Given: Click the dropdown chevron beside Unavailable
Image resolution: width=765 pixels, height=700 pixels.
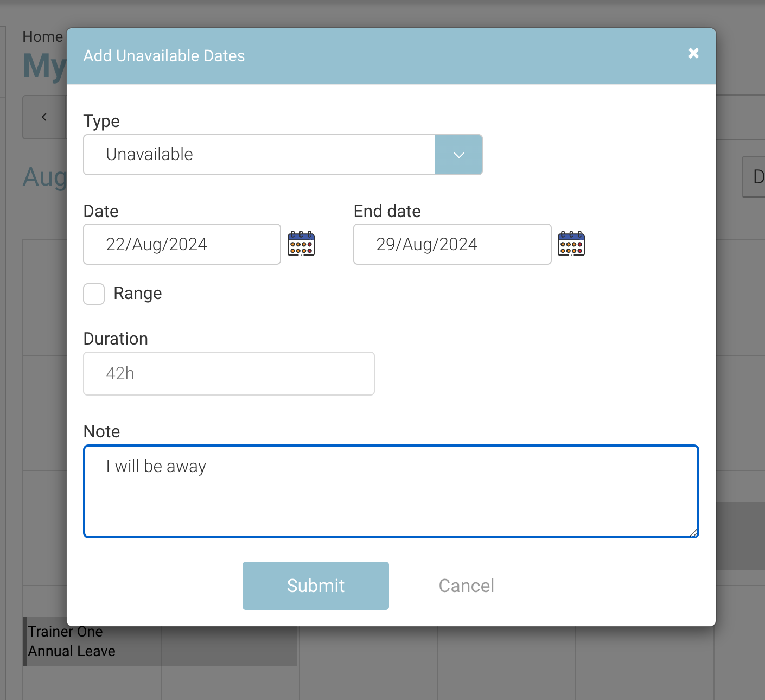Looking at the screenshot, I should pyautogui.click(x=458, y=155).
